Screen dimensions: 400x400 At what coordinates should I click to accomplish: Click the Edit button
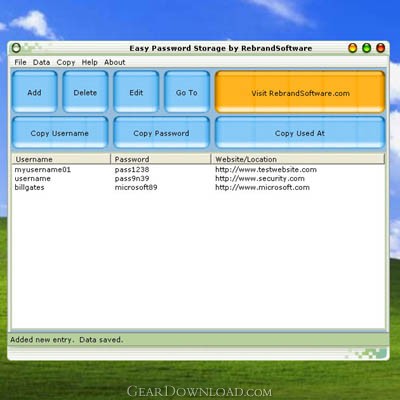coord(136,92)
